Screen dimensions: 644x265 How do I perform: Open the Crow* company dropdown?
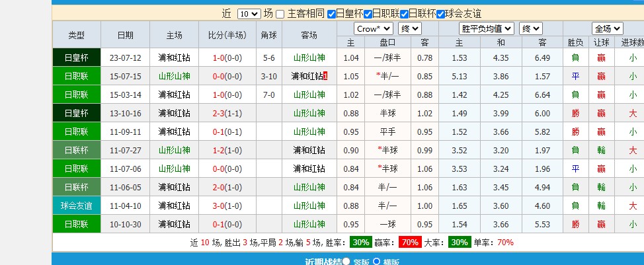pyautogui.click(x=373, y=28)
